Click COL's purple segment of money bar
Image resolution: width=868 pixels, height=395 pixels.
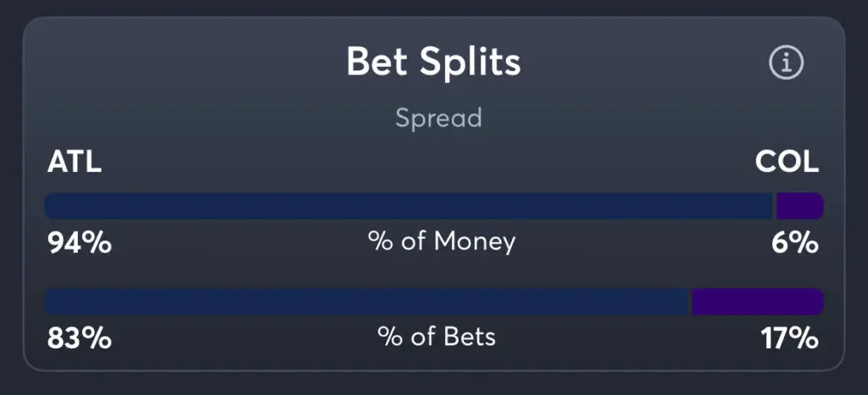[799, 206]
